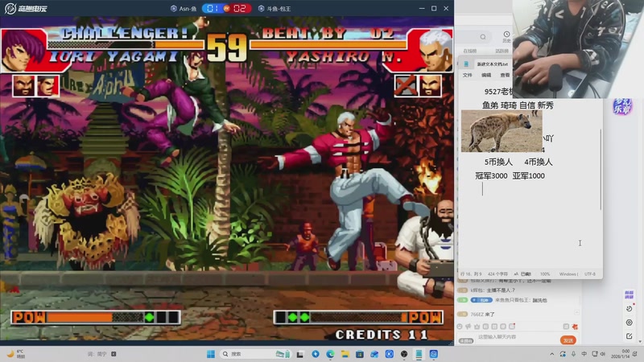The width and height of the screenshot is (644, 362).
Task: Click the hyena image in the Notepad document
Action: point(502,131)
